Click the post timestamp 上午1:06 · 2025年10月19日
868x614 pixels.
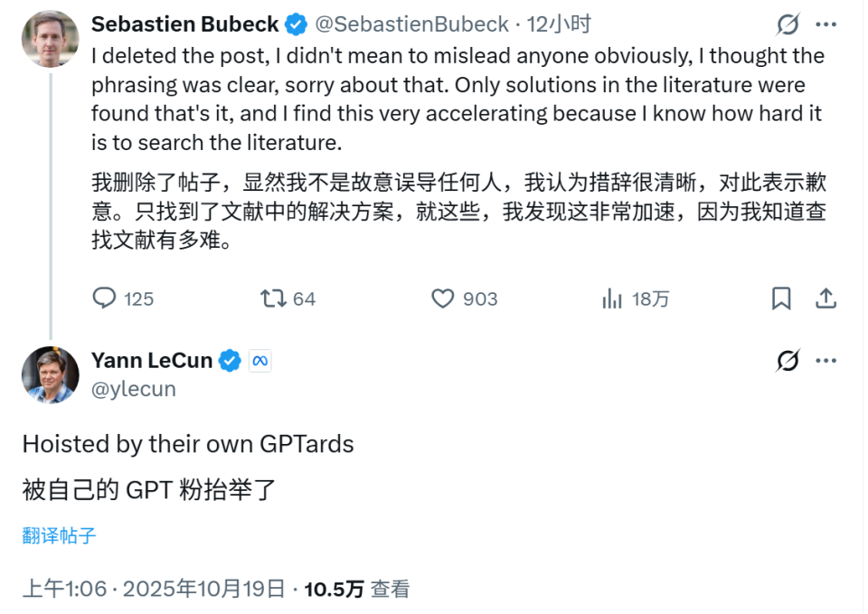154,590
